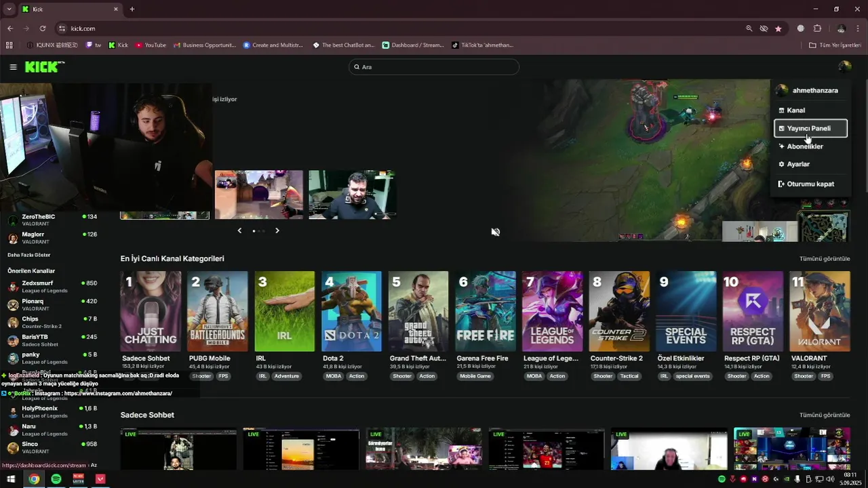
Task: Open the Chrome apps grid icon
Action: pos(9,45)
